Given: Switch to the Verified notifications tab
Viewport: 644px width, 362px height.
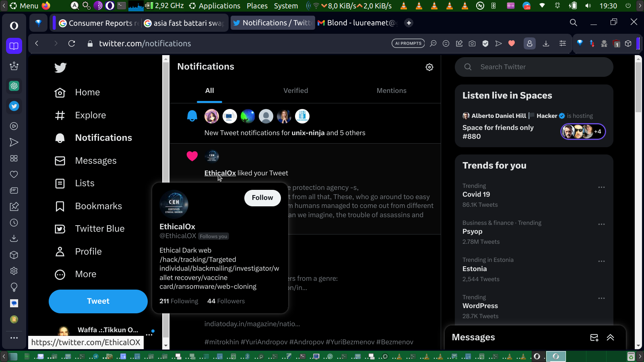Looking at the screenshot, I should (x=296, y=91).
